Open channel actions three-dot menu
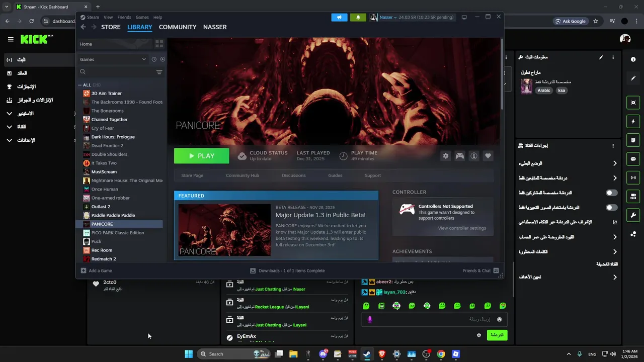The width and height of the screenshot is (644, 362). tap(613, 146)
